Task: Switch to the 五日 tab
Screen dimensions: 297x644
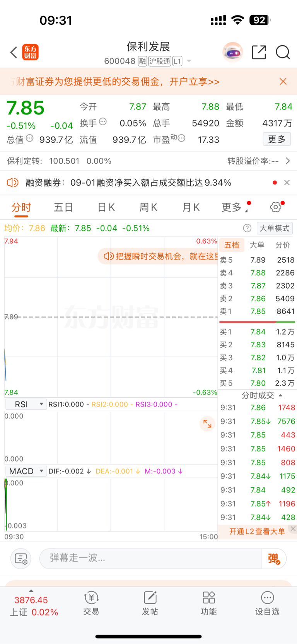Action: click(x=63, y=207)
